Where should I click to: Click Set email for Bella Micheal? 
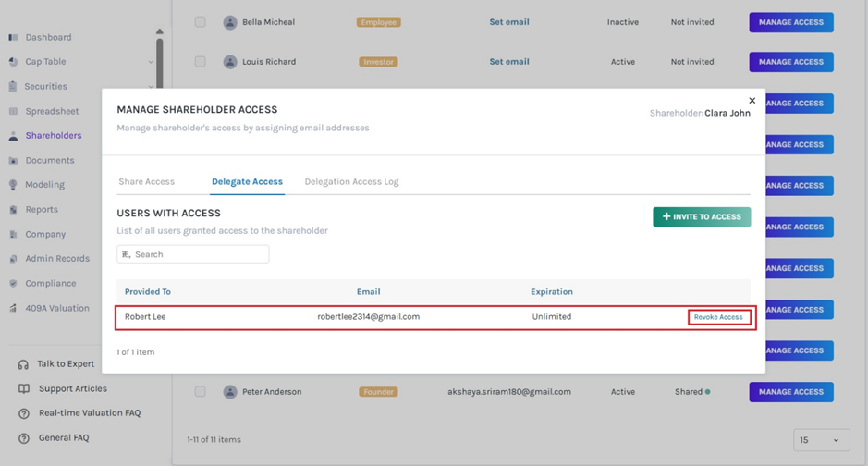[508, 22]
